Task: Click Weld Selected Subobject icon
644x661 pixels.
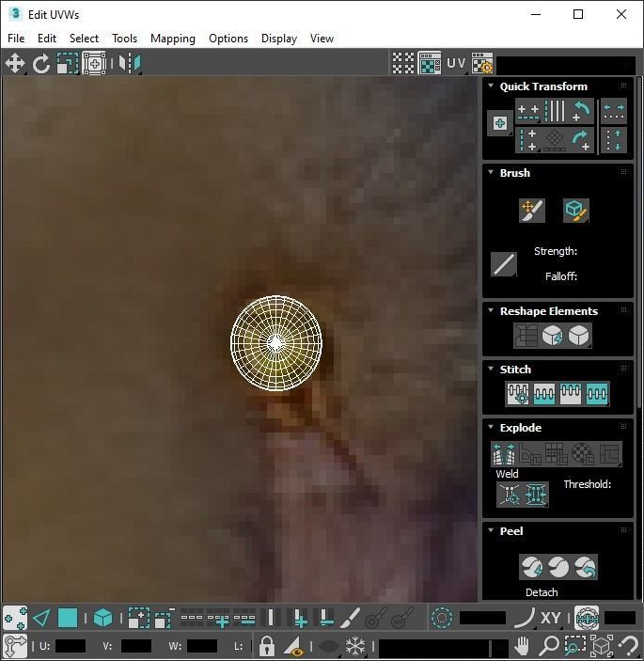Action: pyautogui.click(x=536, y=494)
